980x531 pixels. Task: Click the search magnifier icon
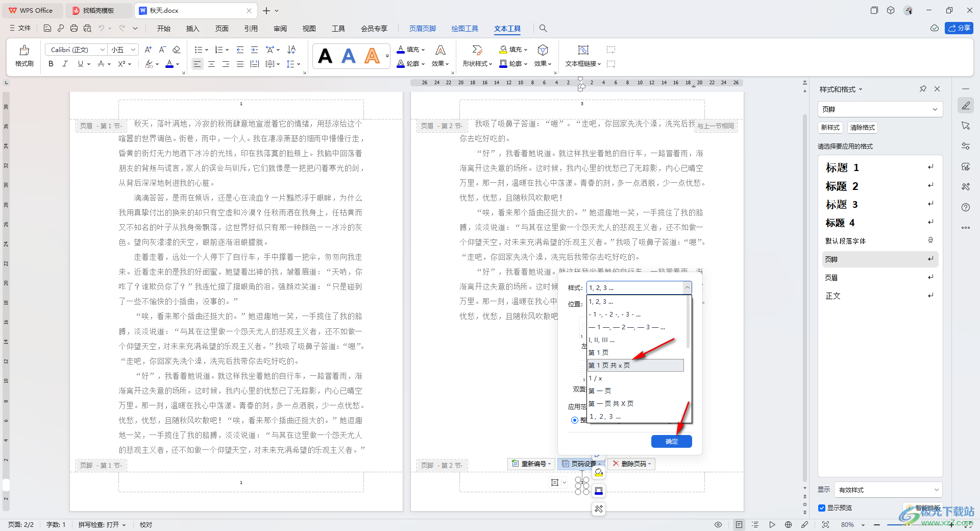pos(543,29)
